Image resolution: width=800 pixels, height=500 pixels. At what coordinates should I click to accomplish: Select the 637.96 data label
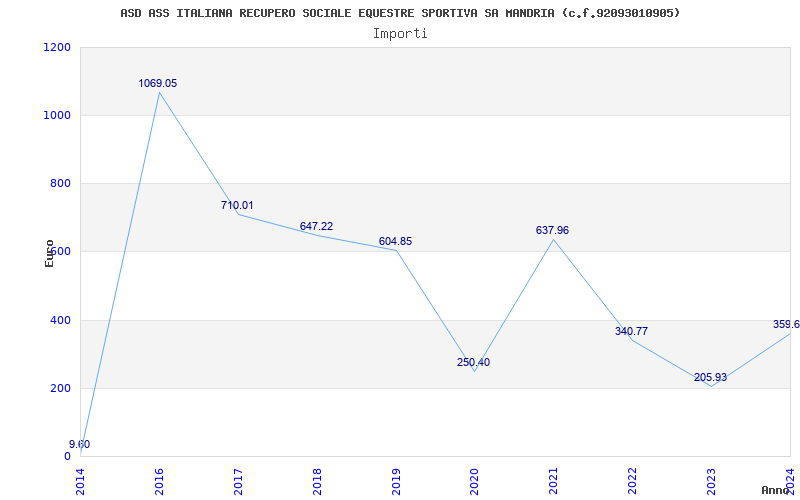(x=552, y=231)
